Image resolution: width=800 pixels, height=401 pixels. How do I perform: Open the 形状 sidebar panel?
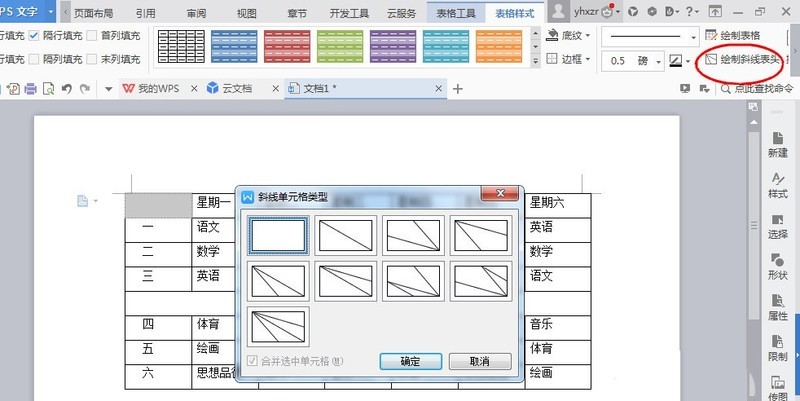[778, 266]
